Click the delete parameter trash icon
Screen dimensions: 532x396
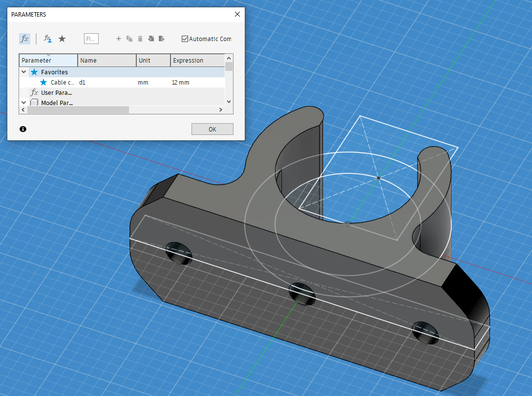[x=140, y=39]
